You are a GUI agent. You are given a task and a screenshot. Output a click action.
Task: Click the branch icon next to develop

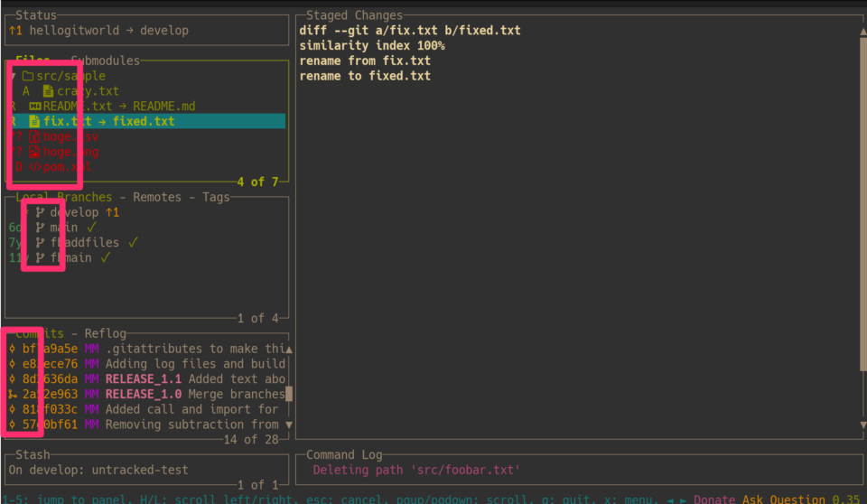40,212
